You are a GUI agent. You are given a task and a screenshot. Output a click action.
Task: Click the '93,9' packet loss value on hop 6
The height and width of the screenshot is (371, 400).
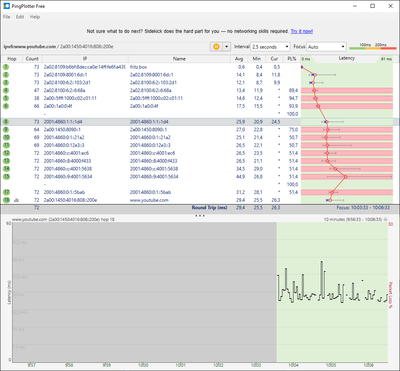[x=294, y=106]
